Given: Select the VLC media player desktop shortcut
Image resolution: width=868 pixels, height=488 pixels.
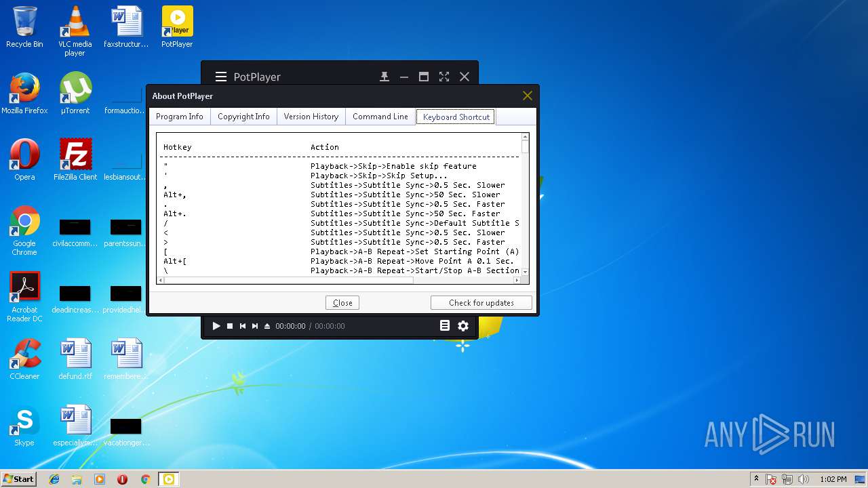Looking at the screenshot, I should coord(75,30).
